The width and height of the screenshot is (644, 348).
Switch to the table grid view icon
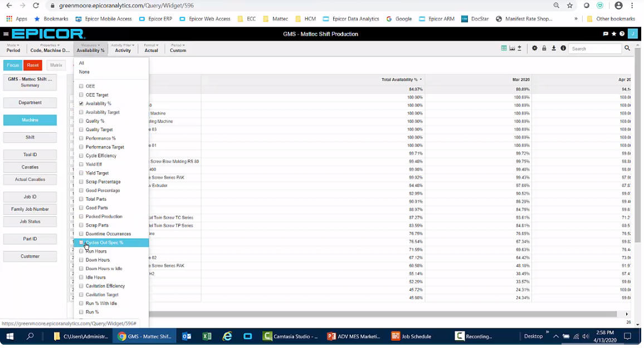(504, 48)
